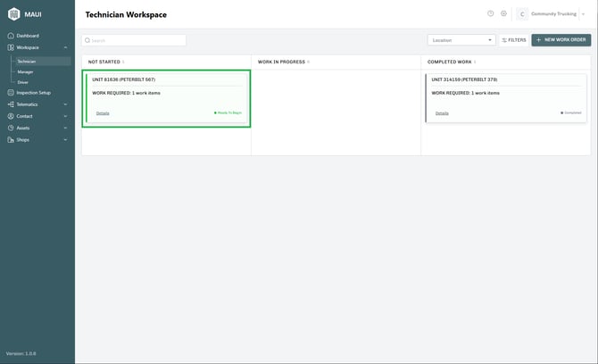
Task: Click into the Search field
Action: 134,40
